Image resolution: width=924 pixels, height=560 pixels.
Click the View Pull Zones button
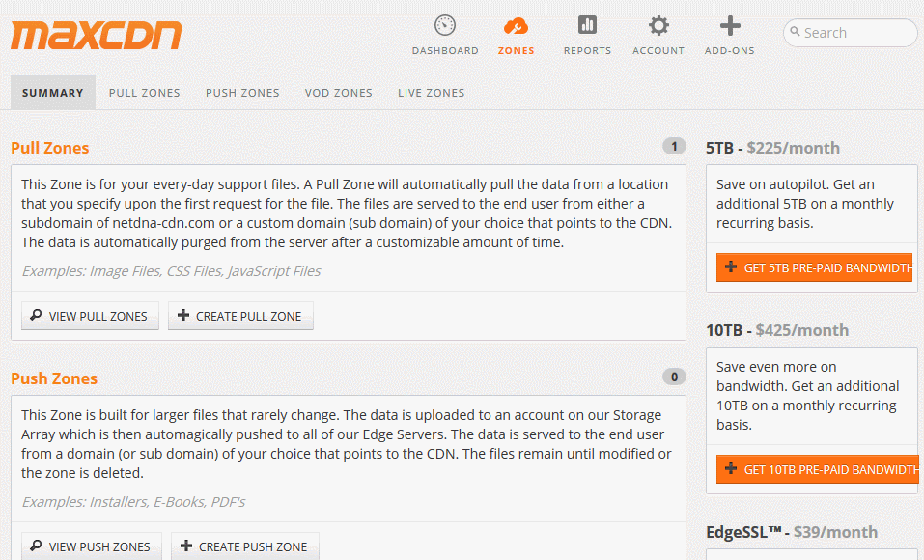90,316
